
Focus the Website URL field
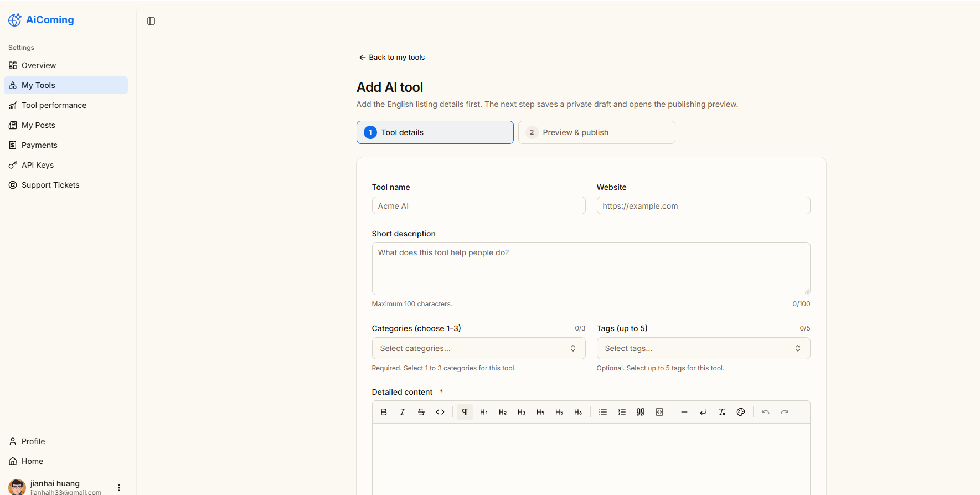click(703, 205)
